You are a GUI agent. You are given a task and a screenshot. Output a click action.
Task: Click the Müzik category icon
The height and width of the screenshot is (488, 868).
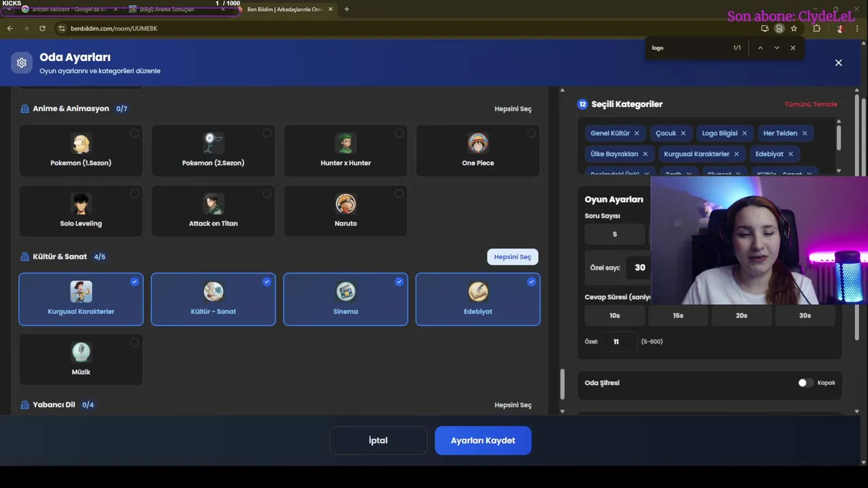81,352
